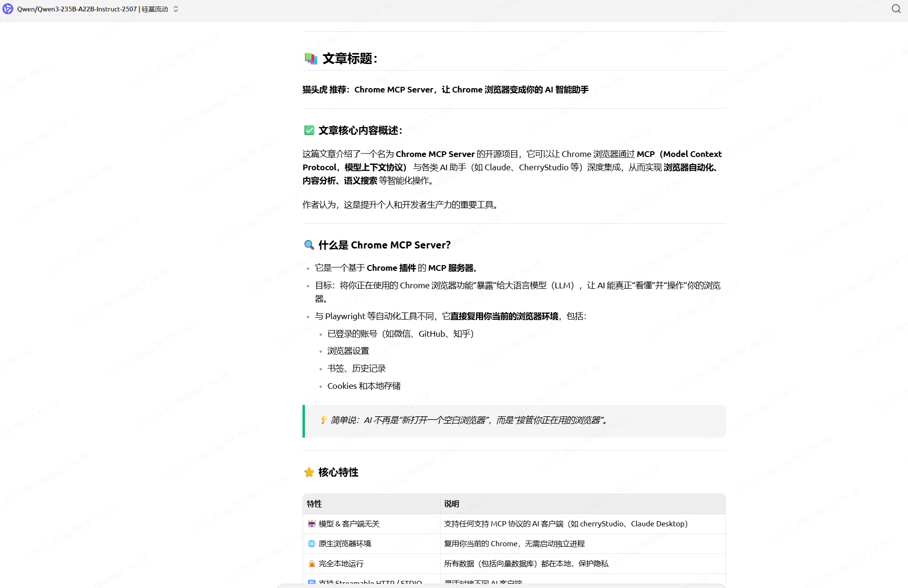The height and width of the screenshot is (588, 908).
Task: Click the sentence 作者认为，这是提升个人和开发者生产力的重要工具
Action: [x=401, y=204]
